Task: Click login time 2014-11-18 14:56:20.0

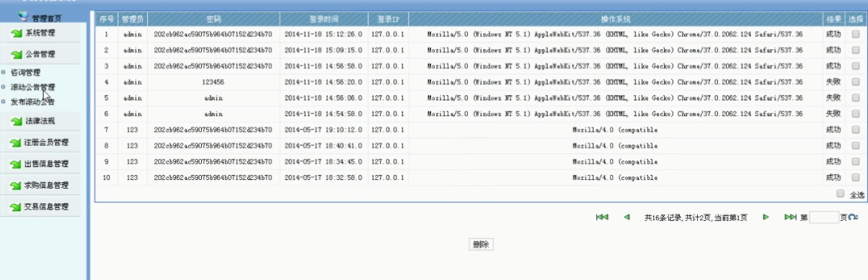Action: click(324, 82)
